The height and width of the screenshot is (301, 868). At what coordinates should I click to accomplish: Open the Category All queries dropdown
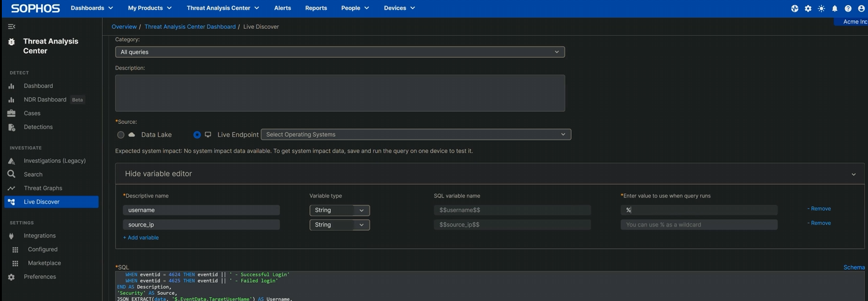point(340,52)
